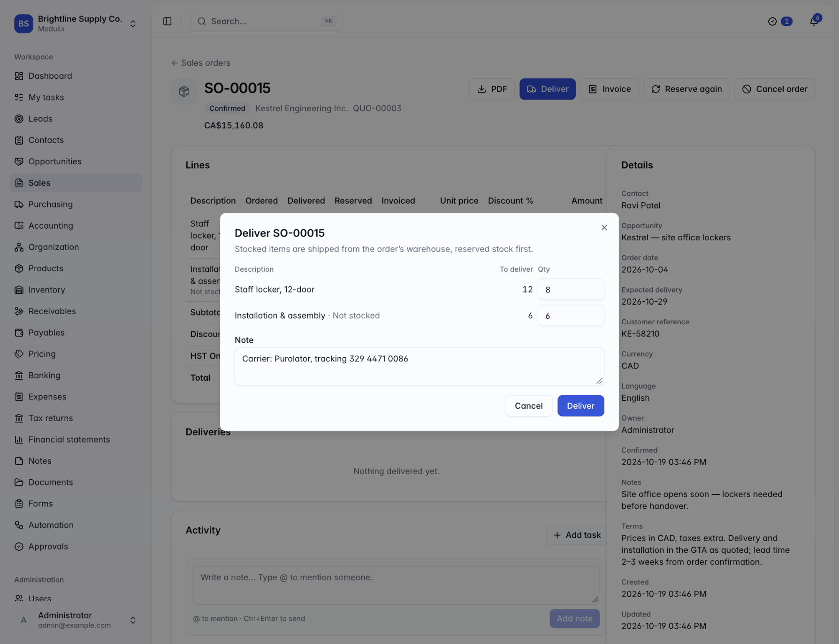Go to Receivables

pyautogui.click(x=76, y=311)
